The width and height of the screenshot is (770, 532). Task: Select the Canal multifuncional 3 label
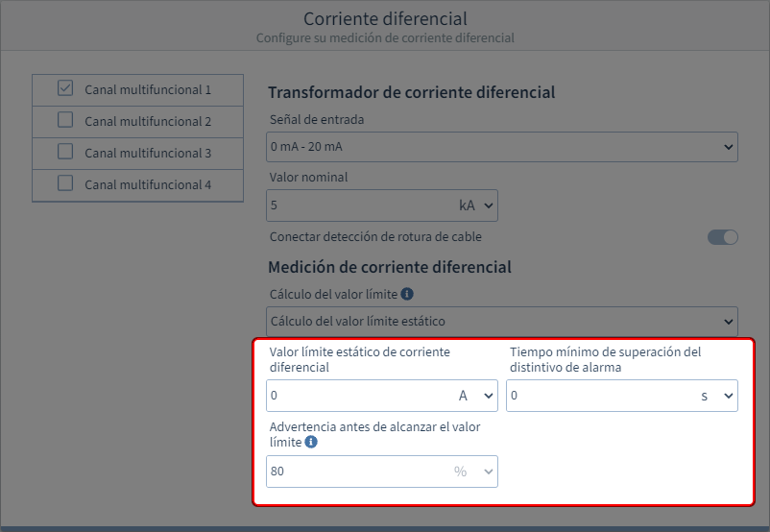[148, 154]
